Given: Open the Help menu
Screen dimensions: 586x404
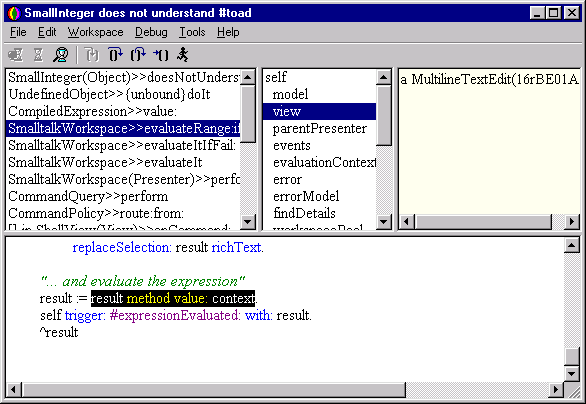Looking at the screenshot, I should click(x=228, y=32).
